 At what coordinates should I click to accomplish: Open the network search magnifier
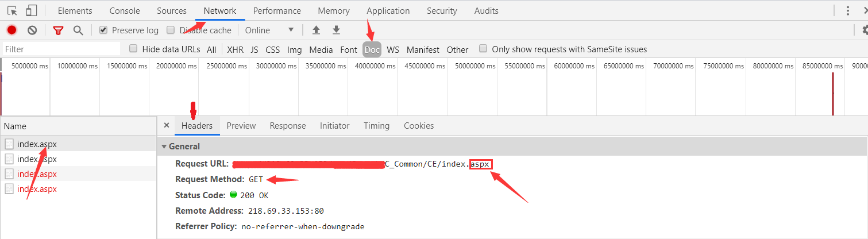tap(78, 30)
